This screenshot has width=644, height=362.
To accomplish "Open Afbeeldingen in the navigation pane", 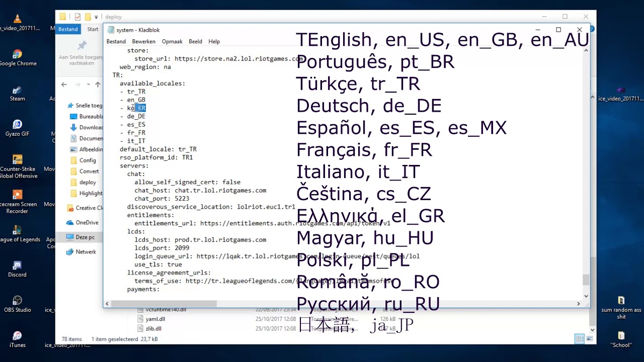I will (x=87, y=149).
